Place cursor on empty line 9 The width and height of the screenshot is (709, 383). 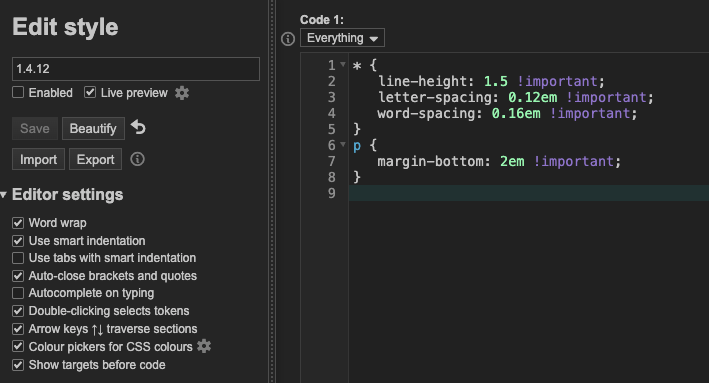coord(528,193)
